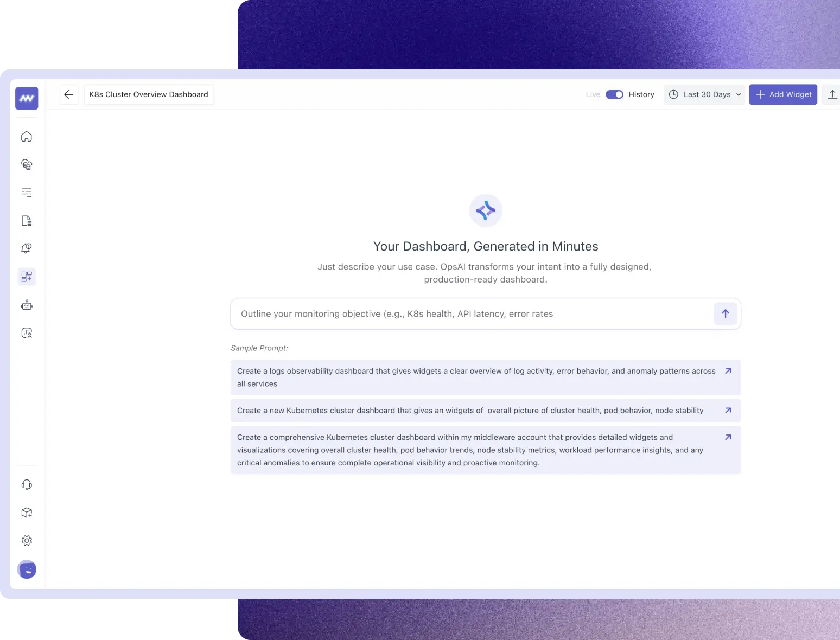840x640 pixels.
Task: Click the support headset icon
Action: (26, 484)
